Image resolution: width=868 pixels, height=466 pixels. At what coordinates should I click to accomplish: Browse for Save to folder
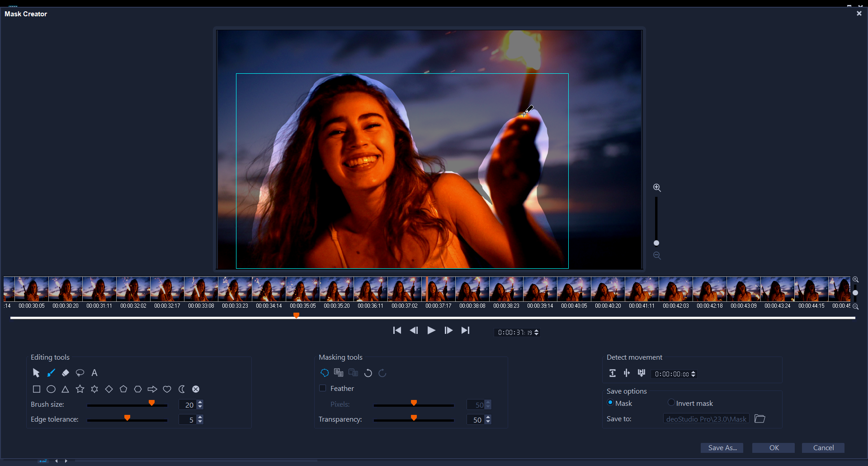[760, 419]
